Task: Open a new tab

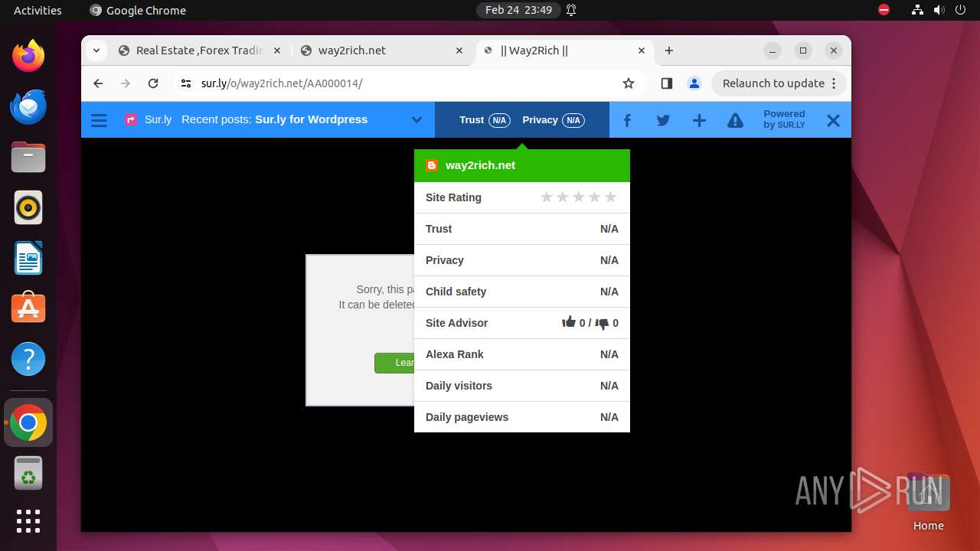Action: (669, 51)
